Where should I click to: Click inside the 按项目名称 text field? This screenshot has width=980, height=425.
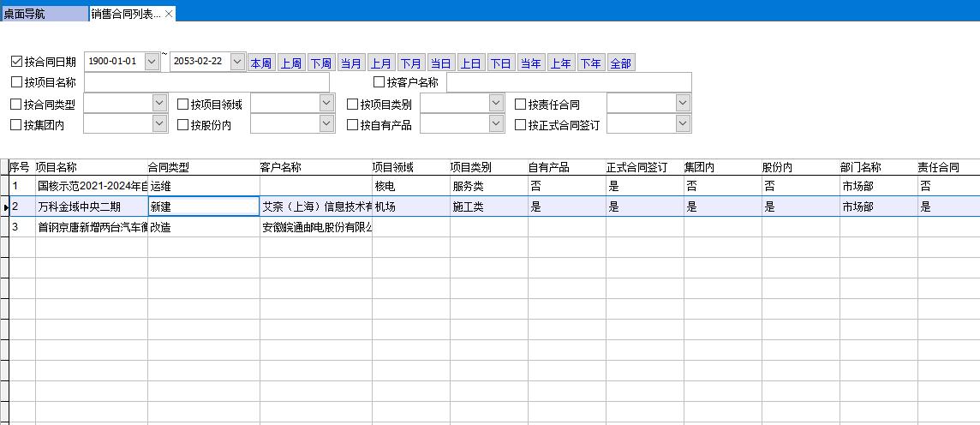click(206, 82)
